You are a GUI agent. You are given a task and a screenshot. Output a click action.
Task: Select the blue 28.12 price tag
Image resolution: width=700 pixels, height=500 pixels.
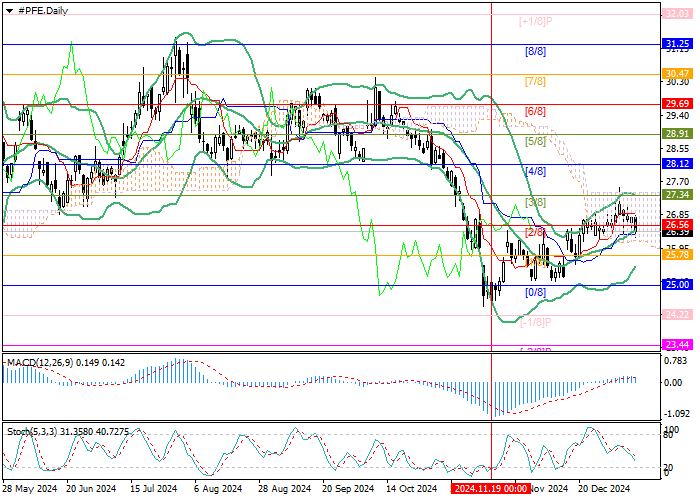coord(677,164)
